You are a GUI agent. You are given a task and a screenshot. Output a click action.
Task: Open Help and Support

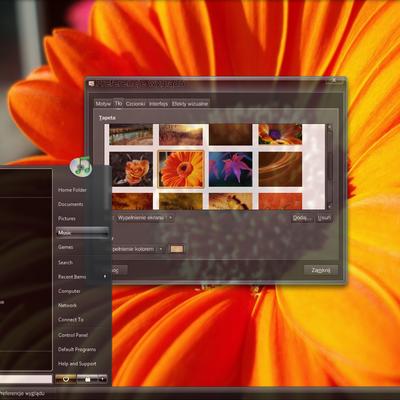click(x=77, y=364)
